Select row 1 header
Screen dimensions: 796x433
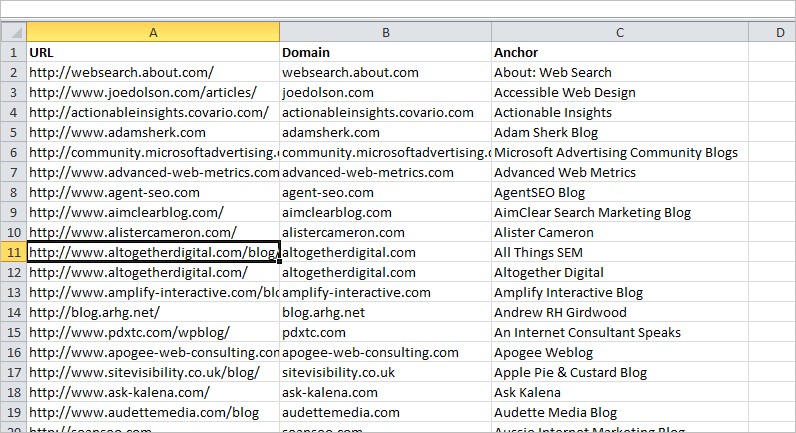14,52
